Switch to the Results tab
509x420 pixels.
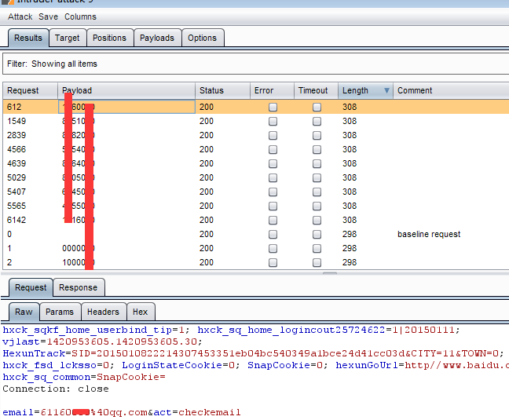tap(28, 38)
